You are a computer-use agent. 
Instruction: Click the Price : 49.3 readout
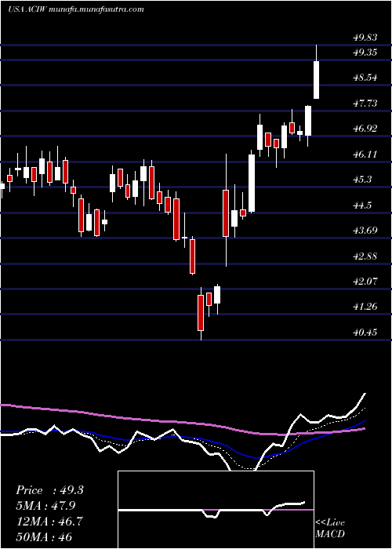click(x=49, y=490)
